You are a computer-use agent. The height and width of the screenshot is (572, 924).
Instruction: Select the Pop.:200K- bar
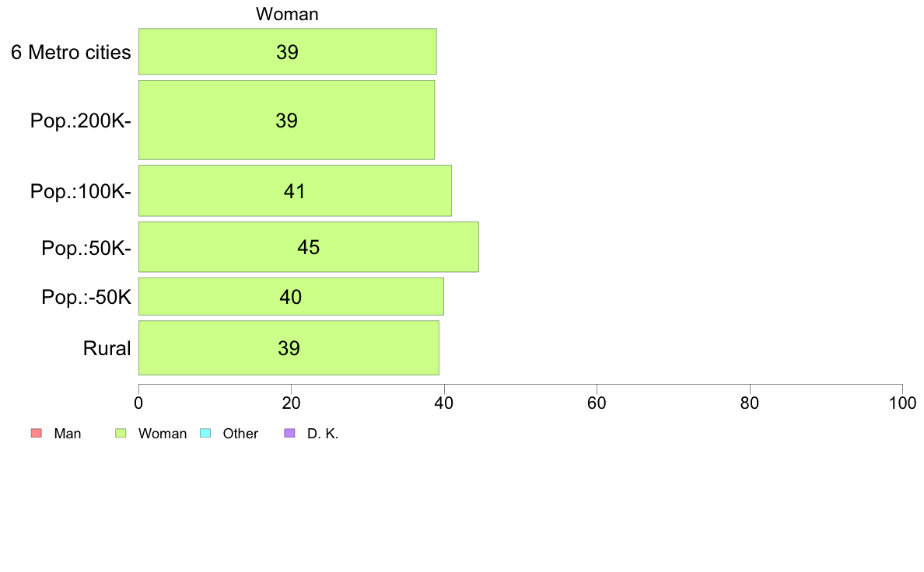pyautogui.click(x=286, y=120)
